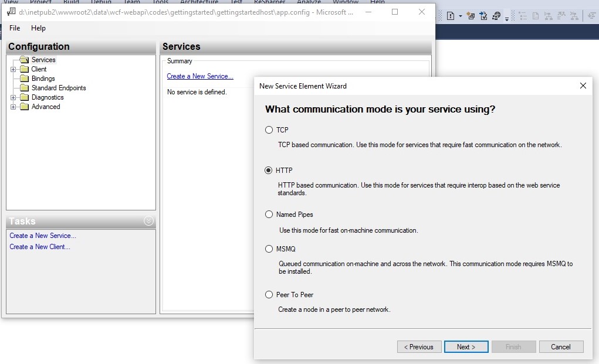Click the Bindings folder icon

24,78
